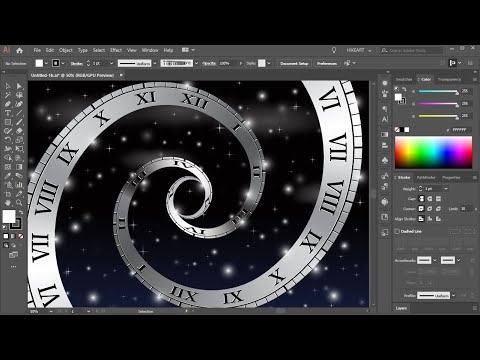Open the Effect menu

point(116,50)
